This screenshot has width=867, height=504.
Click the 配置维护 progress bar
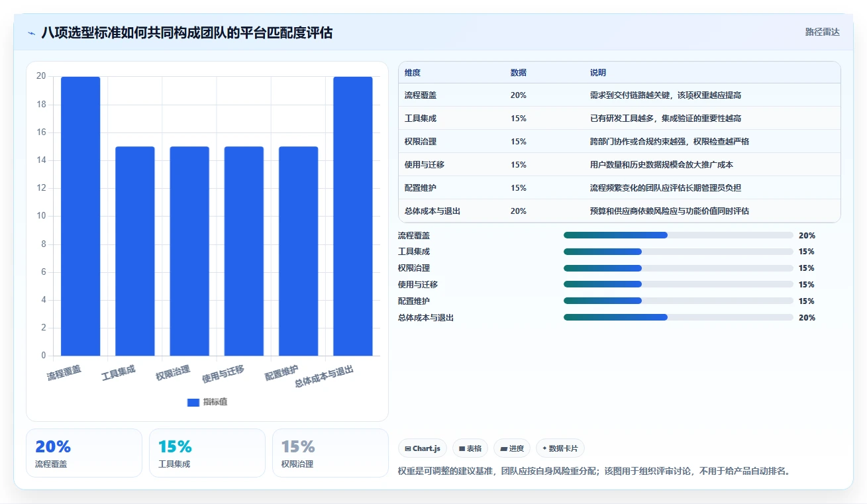(x=678, y=301)
